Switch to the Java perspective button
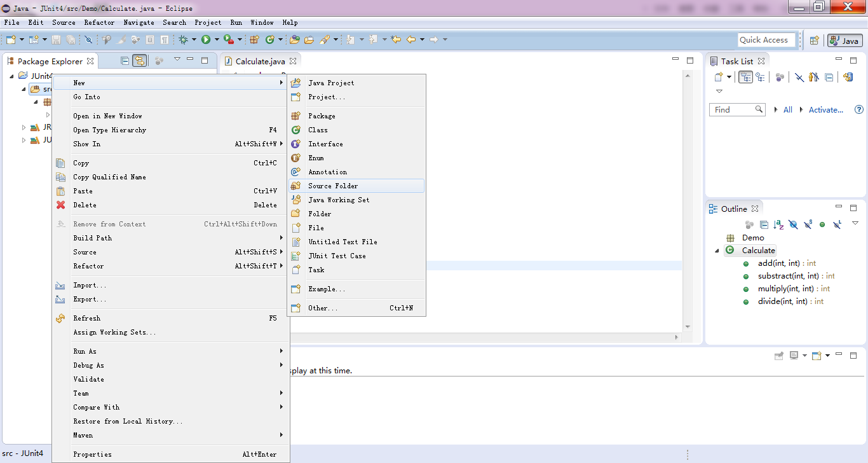Viewport: 868px width, 463px height. coord(844,40)
